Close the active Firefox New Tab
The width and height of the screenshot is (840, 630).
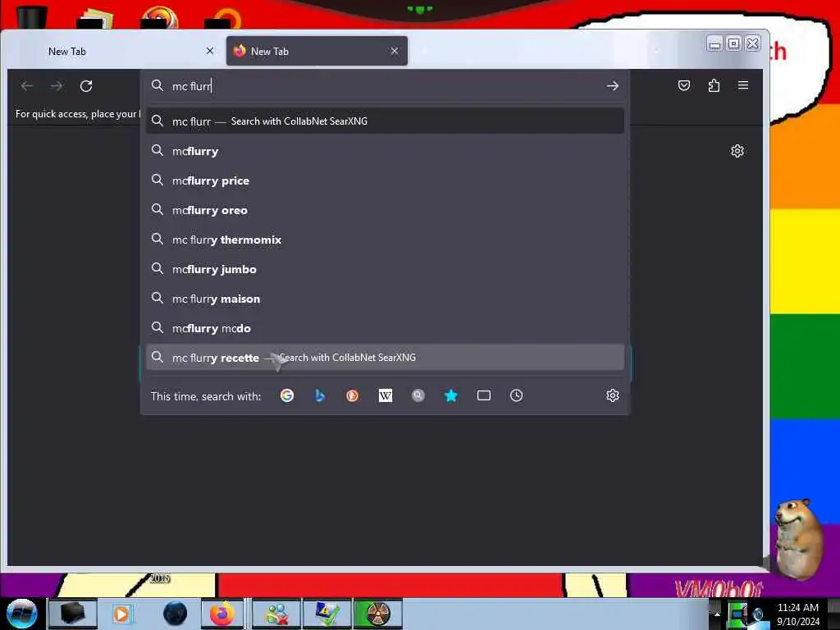coord(395,51)
